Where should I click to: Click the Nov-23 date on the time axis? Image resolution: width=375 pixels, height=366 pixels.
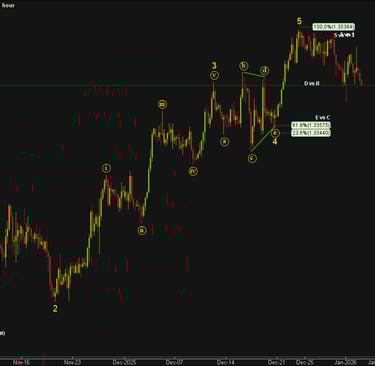tap(73, 362)
